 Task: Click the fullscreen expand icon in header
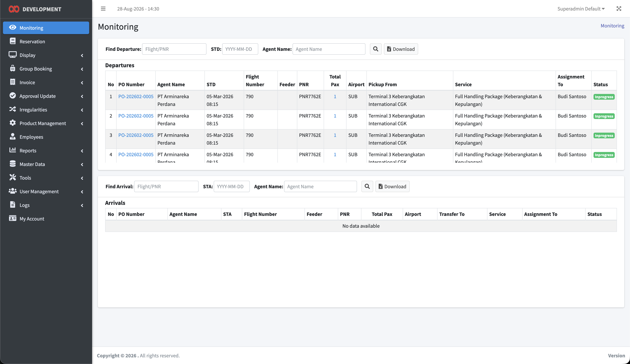[x=619, y=9]
